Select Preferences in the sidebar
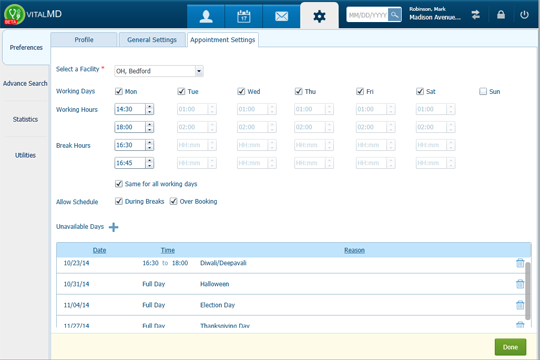The width and height of the screenshot is (540, 360). tap(26, 48)
